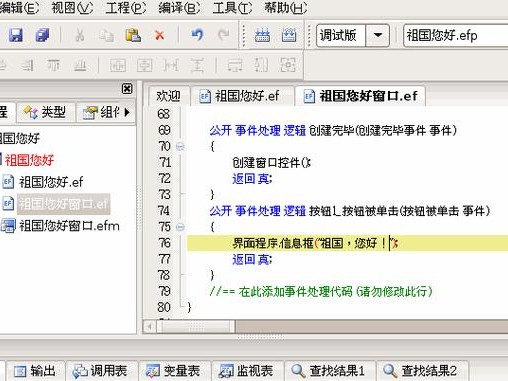The image size is (508, 381).
Task: Click the editor horizontal scrollbar thumb
Action: point(196,326)
